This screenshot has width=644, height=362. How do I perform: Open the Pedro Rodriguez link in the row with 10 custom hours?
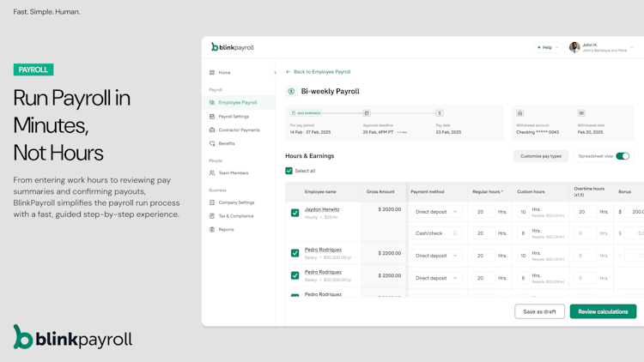coord(323,250)
